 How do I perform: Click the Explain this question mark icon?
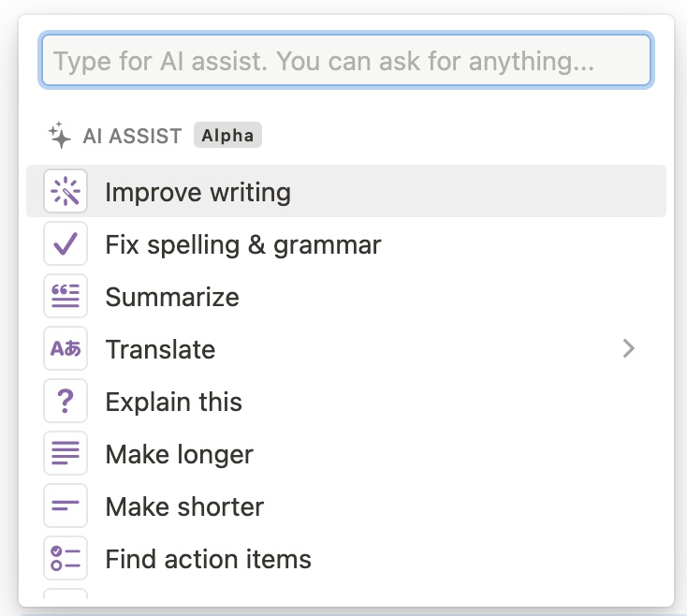66,401
